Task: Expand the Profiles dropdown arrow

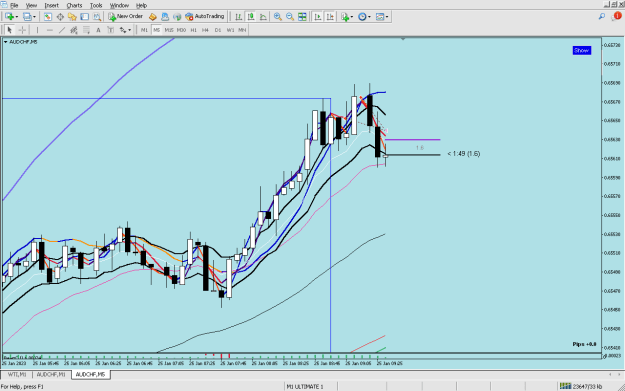Action: [x=34, y=17]
